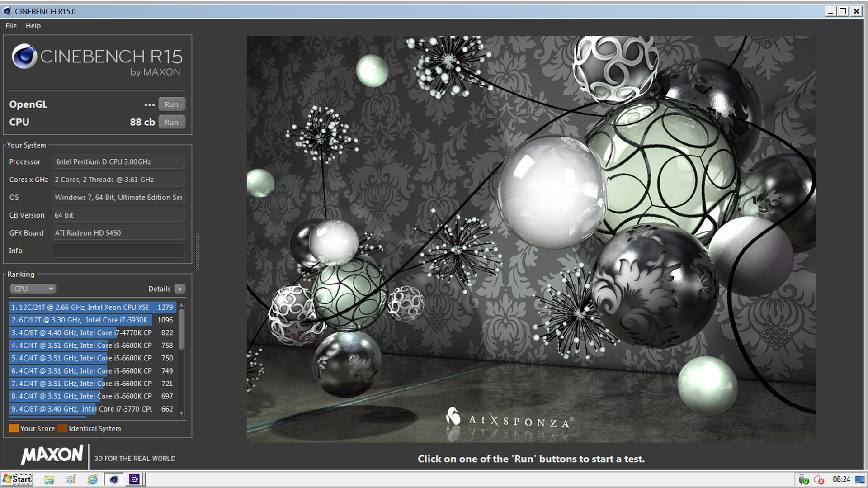Select ranking row 9 i7-3770 662
The width and height of the screenshot is (868, 488).
(92, 409)
